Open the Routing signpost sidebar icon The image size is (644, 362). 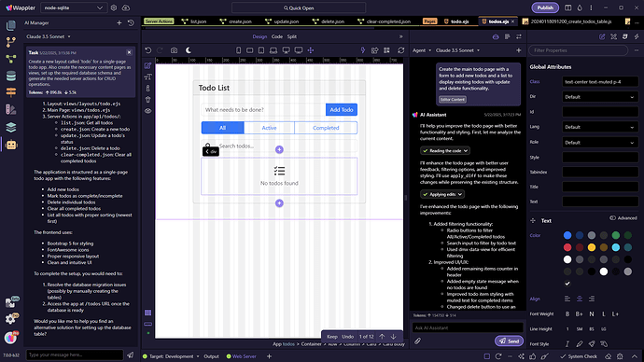coord(11,92)
